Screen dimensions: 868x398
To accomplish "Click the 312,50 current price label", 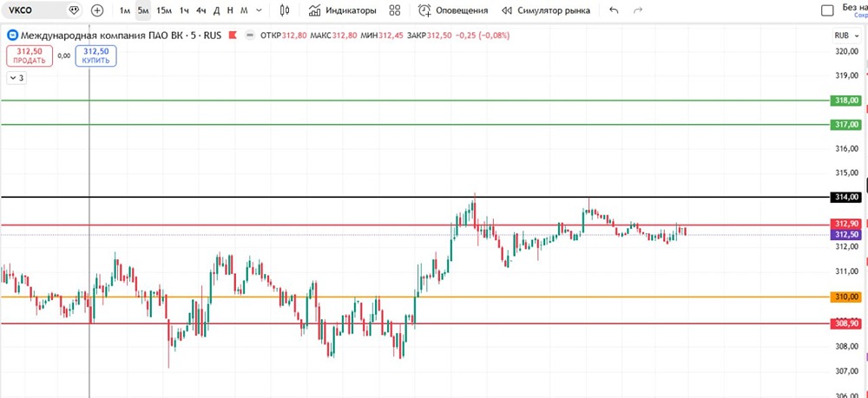I will tap(847, 235).
